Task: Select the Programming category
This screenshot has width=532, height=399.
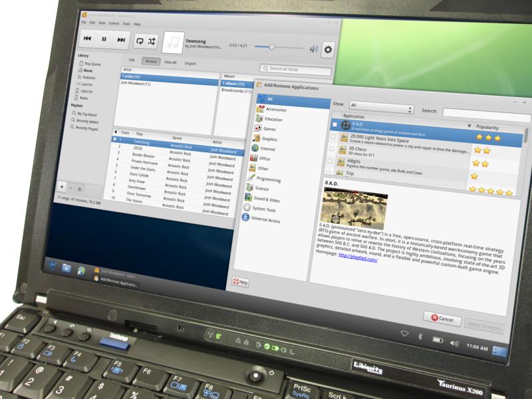Action: point(264,178)
